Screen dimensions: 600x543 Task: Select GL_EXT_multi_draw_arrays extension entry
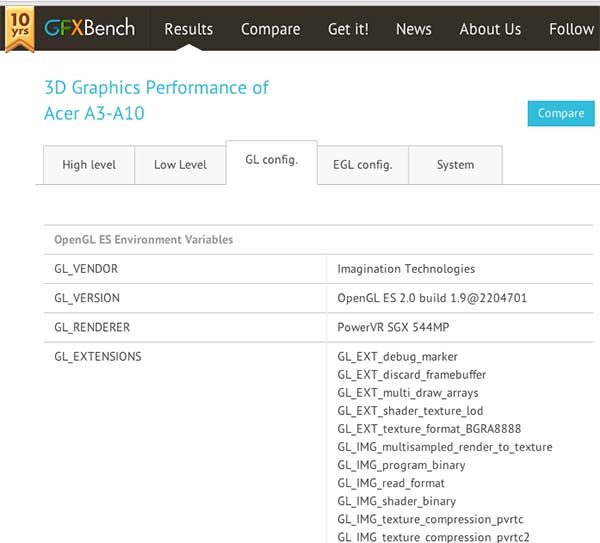pos(408,393)
